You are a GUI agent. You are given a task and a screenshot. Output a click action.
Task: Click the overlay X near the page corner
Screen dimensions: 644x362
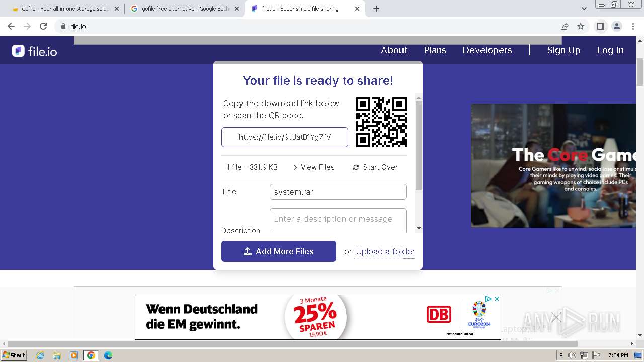coord(556,317)
